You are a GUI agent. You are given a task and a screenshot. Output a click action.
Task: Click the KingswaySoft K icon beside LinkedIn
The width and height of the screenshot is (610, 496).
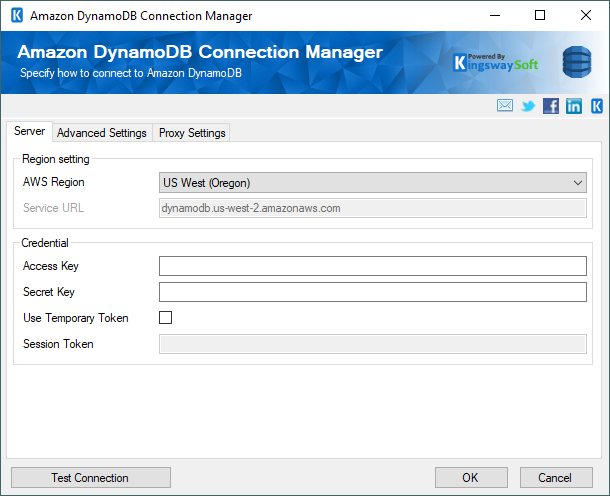597,106
